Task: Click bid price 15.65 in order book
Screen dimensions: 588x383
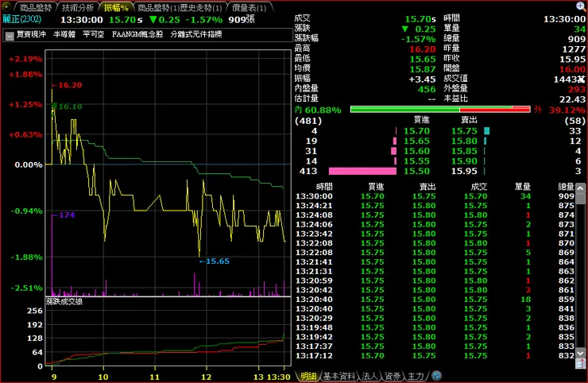Action: [416, 141]
